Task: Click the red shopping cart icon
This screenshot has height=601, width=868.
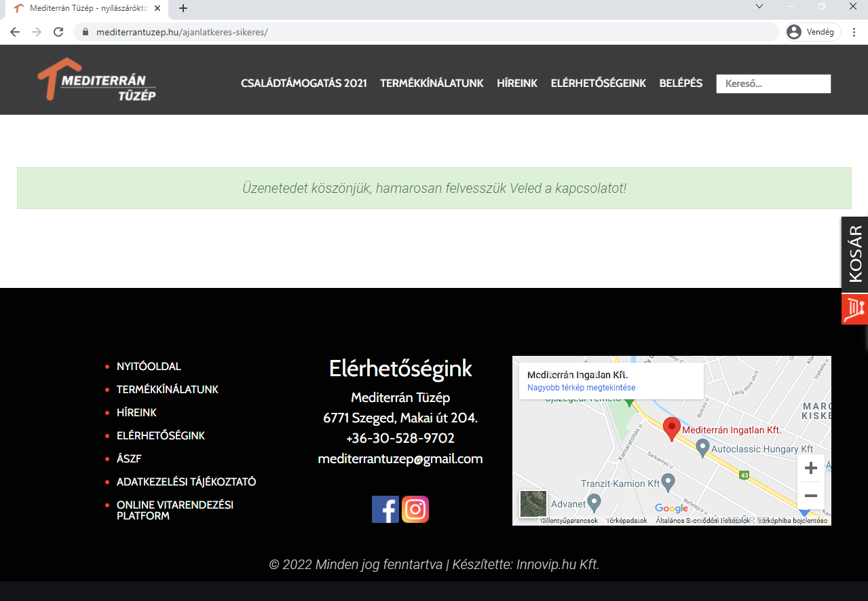Action: point(854,309)
